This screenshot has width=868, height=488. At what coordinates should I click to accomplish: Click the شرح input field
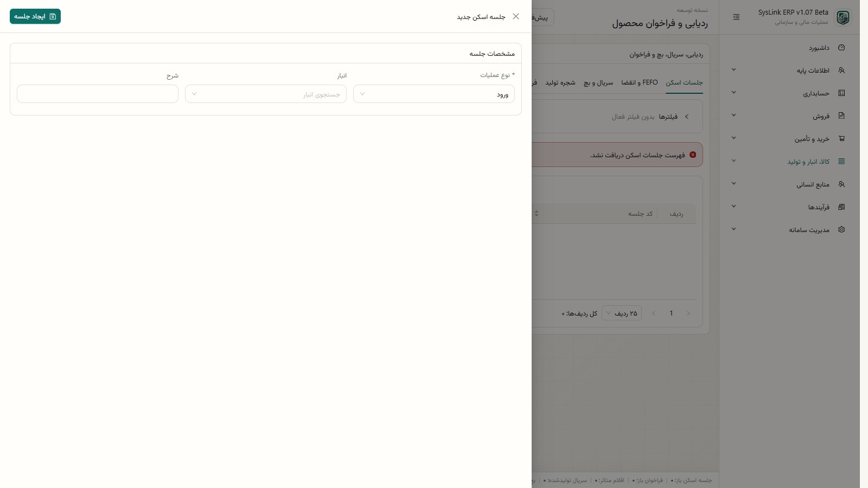(x=98, y=94)
